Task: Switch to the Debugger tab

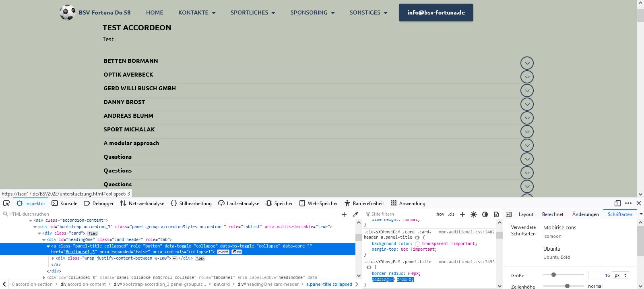Action: tap(99, 203)
